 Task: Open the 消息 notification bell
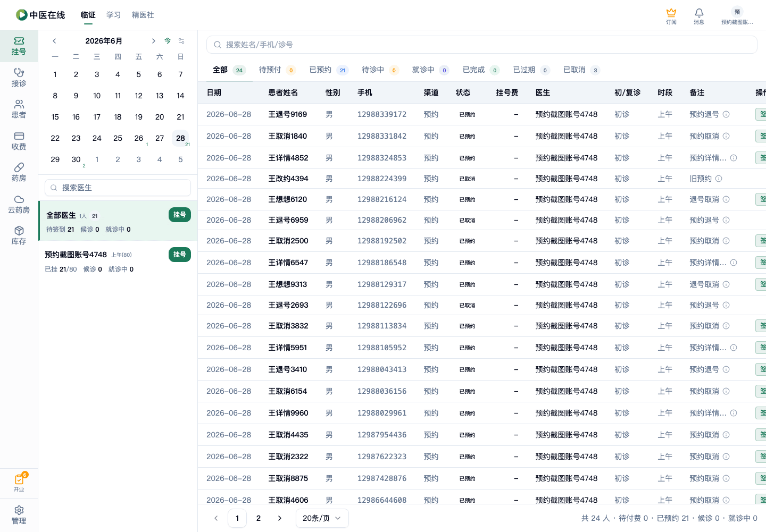click(699, 16)
